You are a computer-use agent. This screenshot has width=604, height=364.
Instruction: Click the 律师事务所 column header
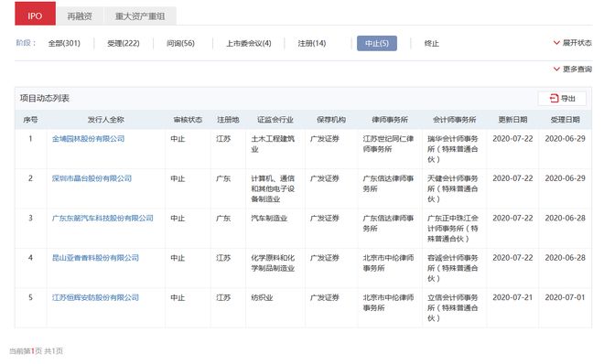point(390,120)
